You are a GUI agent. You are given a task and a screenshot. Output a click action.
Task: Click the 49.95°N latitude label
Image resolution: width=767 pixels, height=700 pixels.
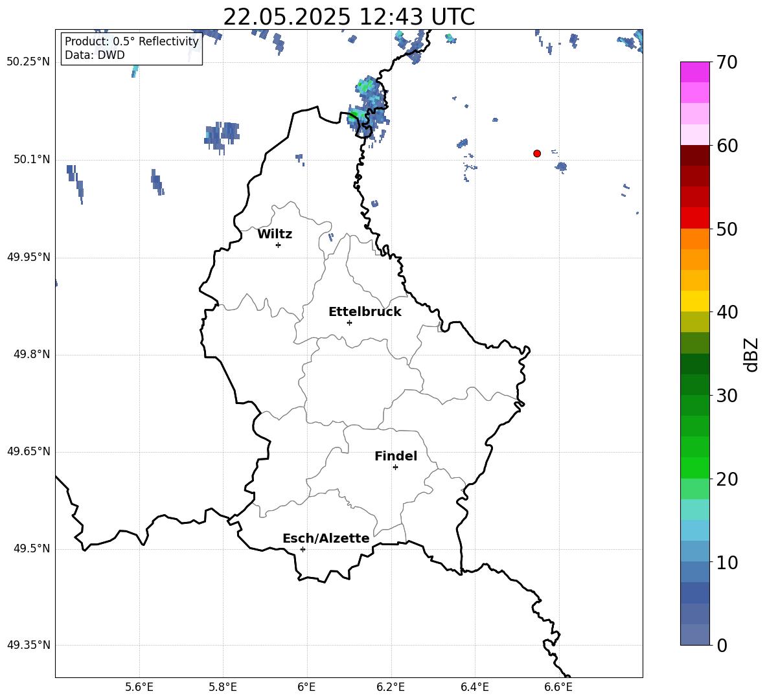click(x=29, y=257)
